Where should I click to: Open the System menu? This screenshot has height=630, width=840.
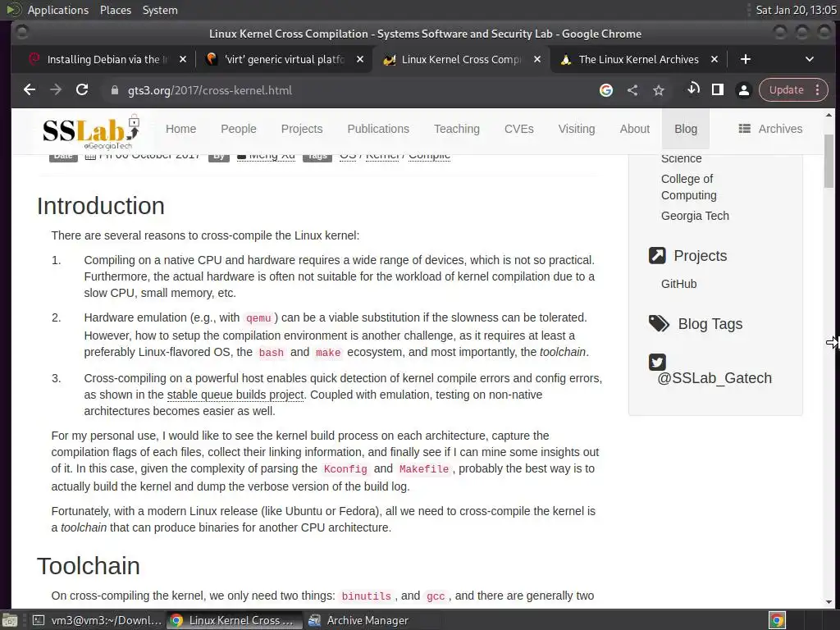click(160, 10)
